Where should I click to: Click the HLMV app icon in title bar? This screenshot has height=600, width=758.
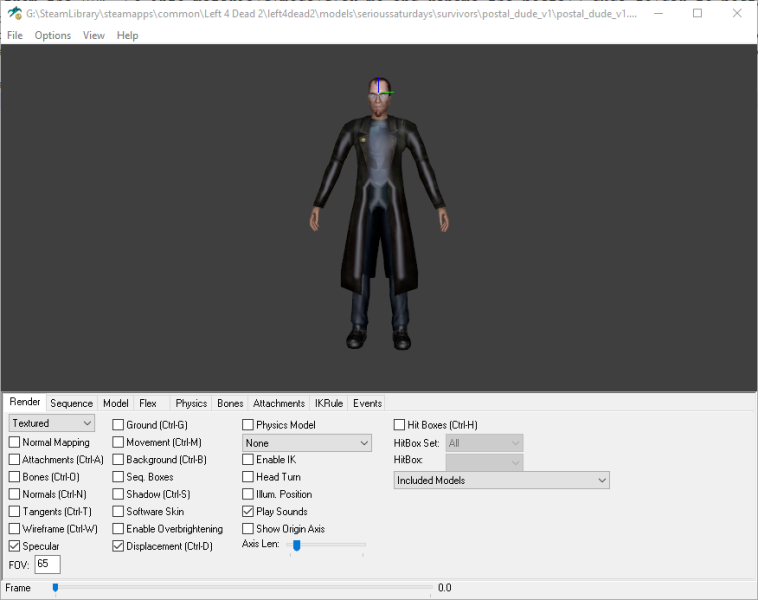coord(15,14)
